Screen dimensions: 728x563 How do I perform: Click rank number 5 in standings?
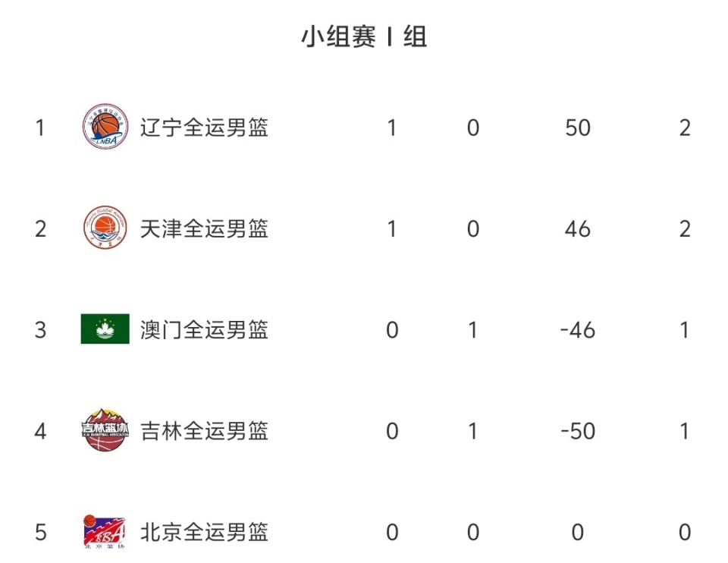coord(40,532)
